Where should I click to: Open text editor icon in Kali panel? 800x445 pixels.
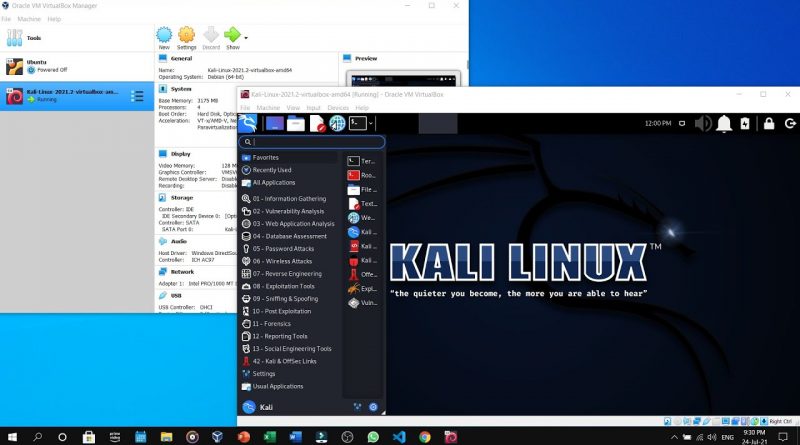point(317,123)
